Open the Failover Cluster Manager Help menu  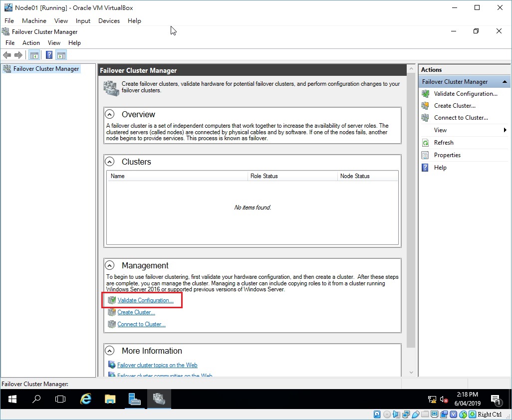74,43
